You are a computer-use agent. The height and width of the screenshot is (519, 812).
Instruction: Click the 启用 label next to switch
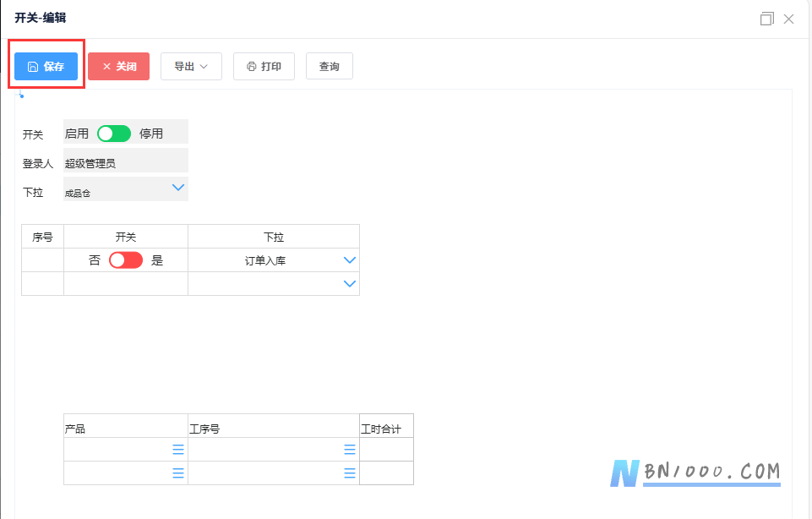pyautogui.click(x=77, y=134)
